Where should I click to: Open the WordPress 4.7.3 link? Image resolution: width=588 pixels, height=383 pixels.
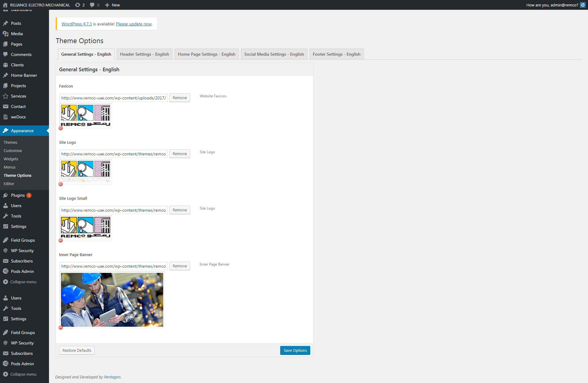77,24
